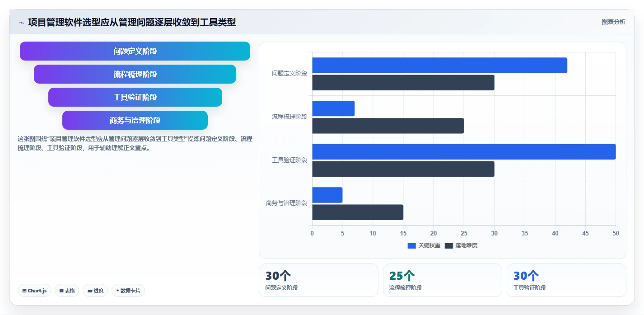Viewport: 644px width, 315px height.
Task: Toggle the 关键权重 legend swatch
Action: (411, 245)
